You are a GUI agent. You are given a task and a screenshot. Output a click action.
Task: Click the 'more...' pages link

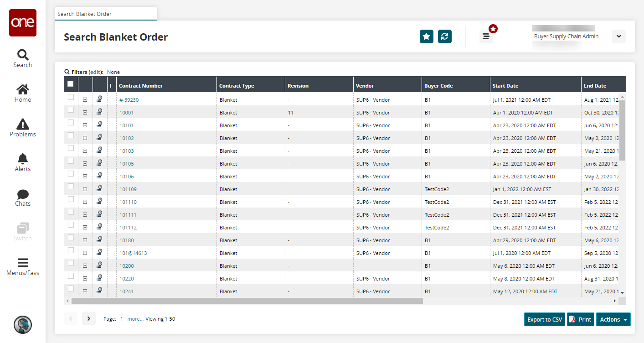[x=135, y=319]
